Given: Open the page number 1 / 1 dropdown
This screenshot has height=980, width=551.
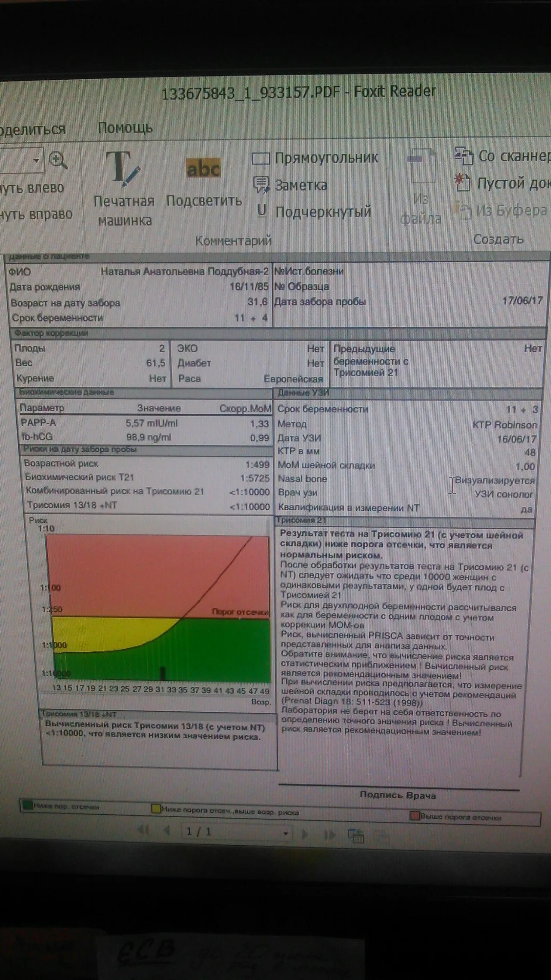Looking at the screenshot, I should (x=285, y=834).
